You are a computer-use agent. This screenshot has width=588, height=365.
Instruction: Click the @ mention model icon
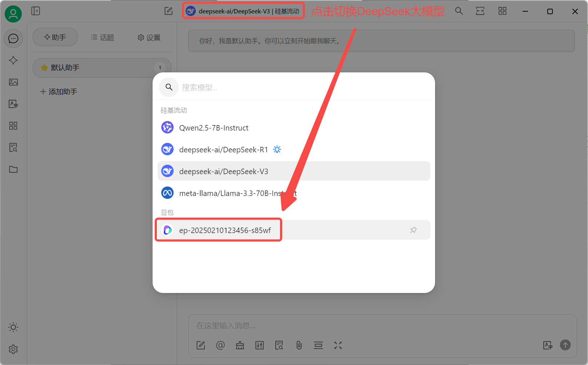[220, 345]
